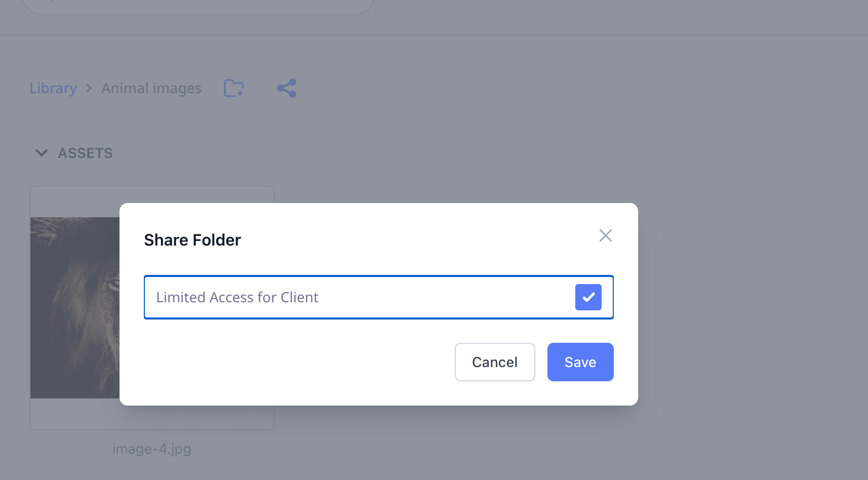Viewport: 868px width, 480px height.
Task: Click the share folder icon
Action: 287,88
